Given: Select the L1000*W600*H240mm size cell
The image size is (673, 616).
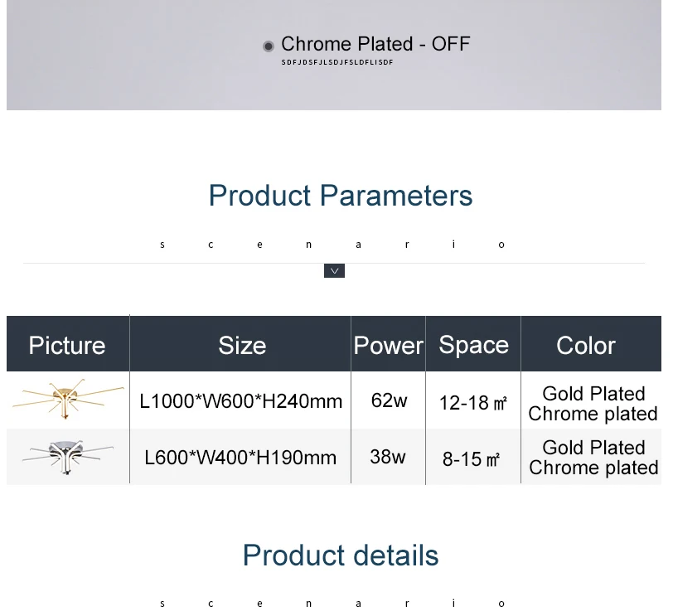Looking at the screenshot, I should pyautogui.click(x=241, y=401).
